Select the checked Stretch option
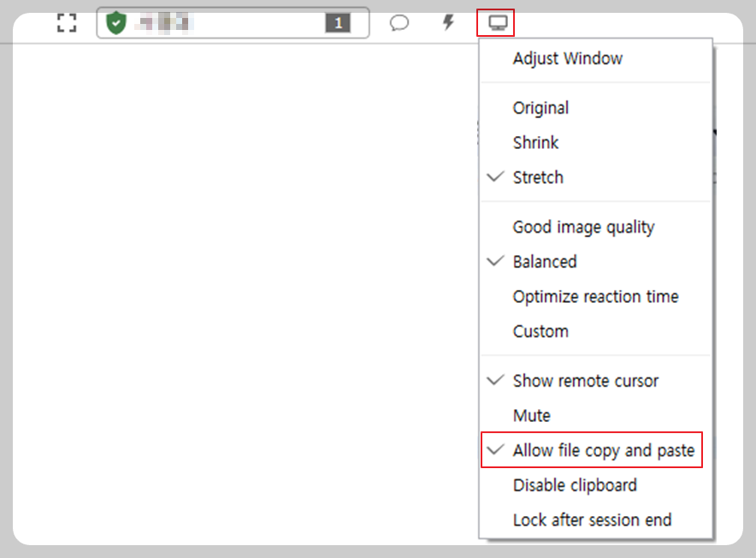The image size is (756, 558). click(595, 177)
